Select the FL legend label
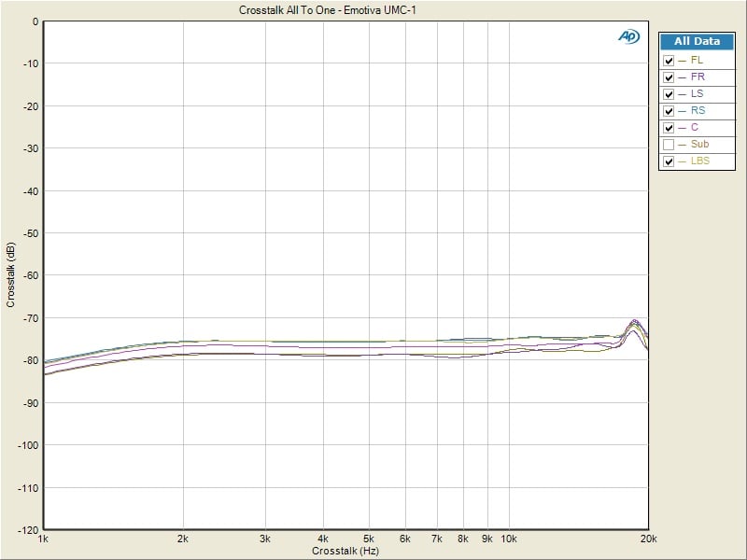The width and height of the screenshot is (747, 560). (697, 60)
